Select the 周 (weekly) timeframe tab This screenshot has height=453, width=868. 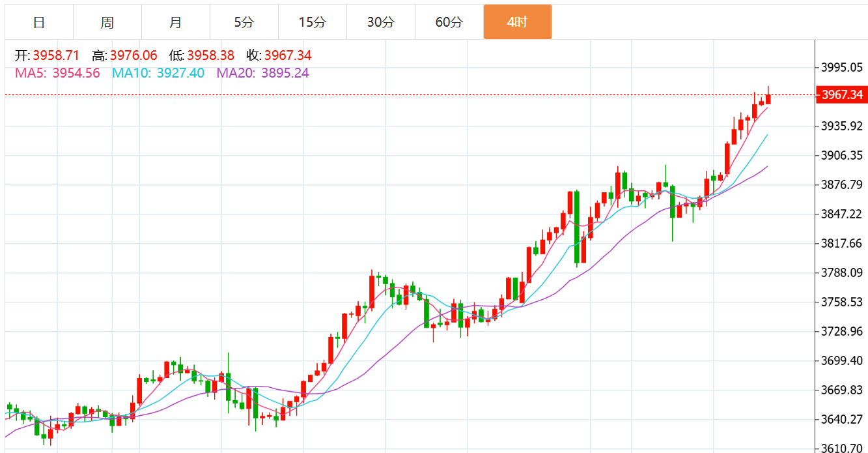(x=107, y=22)
